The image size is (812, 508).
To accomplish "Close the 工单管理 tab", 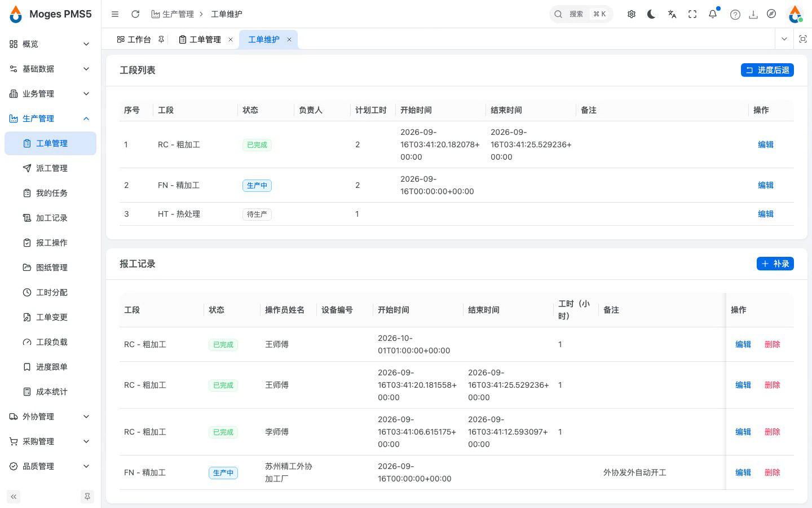I will 231,40.
